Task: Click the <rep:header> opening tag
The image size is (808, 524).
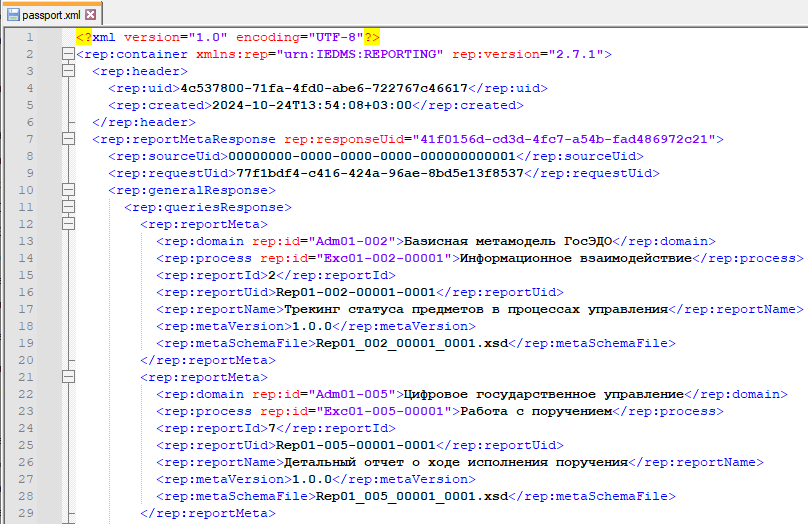Action: click(x=140, y=71)
